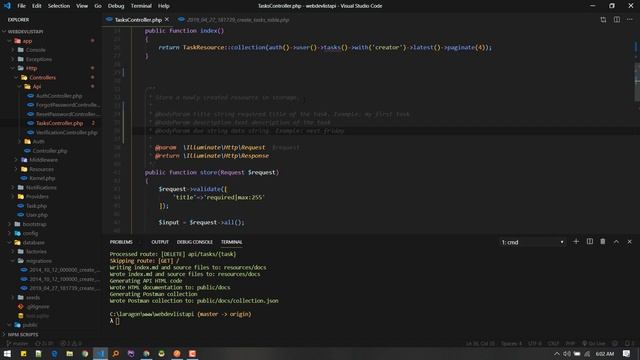This screenshot has height=360, width=640.
Task: Open the Terminal menu
Action: [x=141, y=6]
